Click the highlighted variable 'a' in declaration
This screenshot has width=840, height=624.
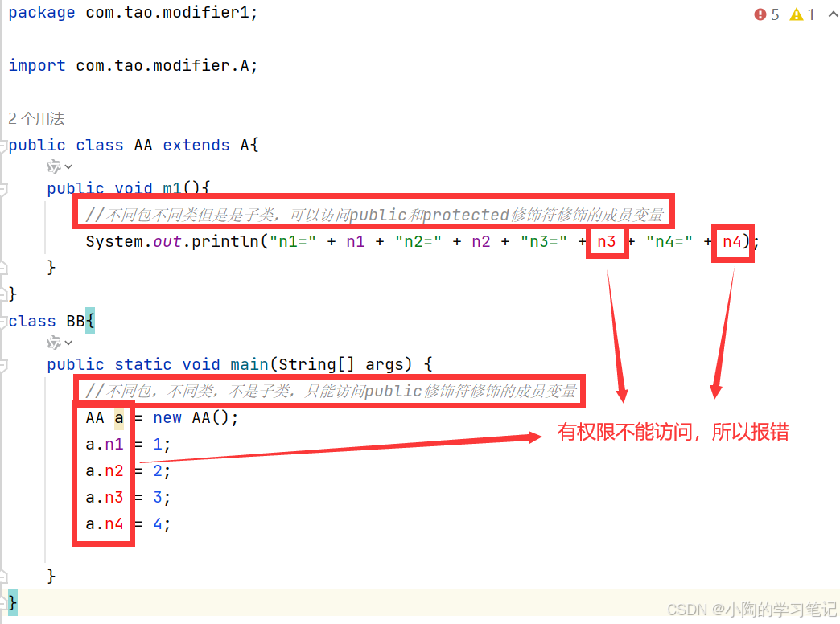coord(119,417)
